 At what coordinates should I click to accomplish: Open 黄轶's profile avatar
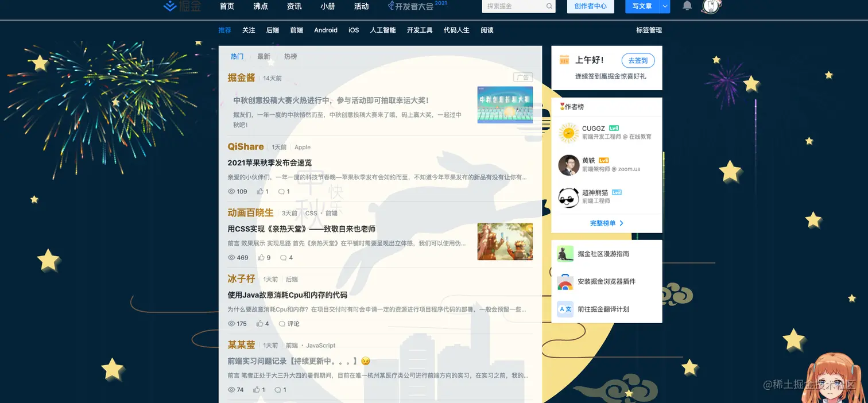tap(568, 165)
